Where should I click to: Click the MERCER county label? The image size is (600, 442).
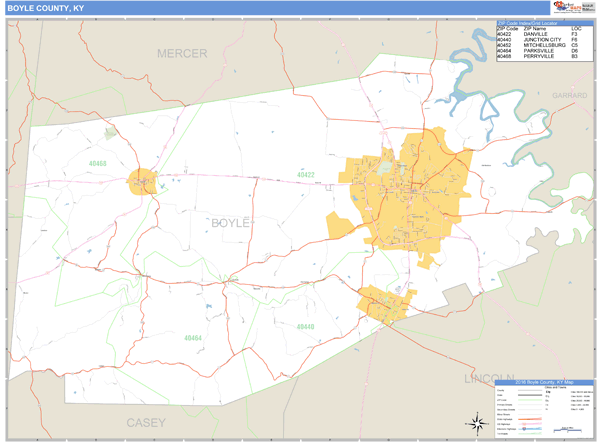click(x=182, y=53)
